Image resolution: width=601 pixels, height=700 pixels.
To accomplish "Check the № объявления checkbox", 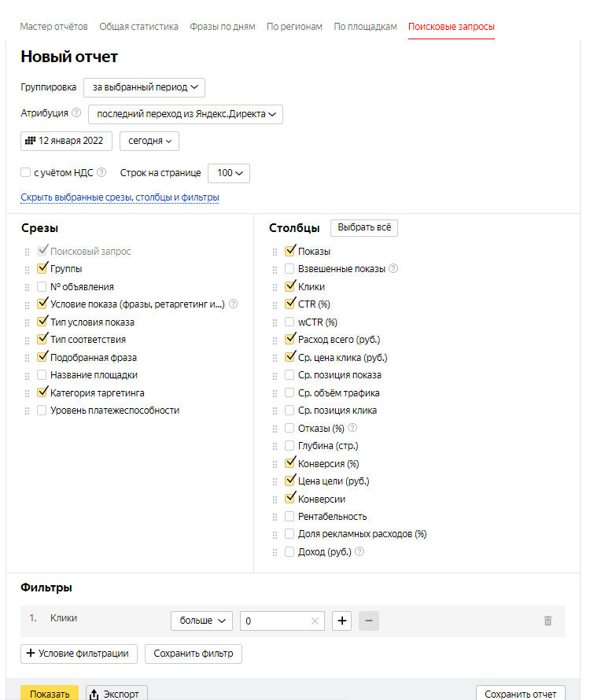I will pos(42,286).
